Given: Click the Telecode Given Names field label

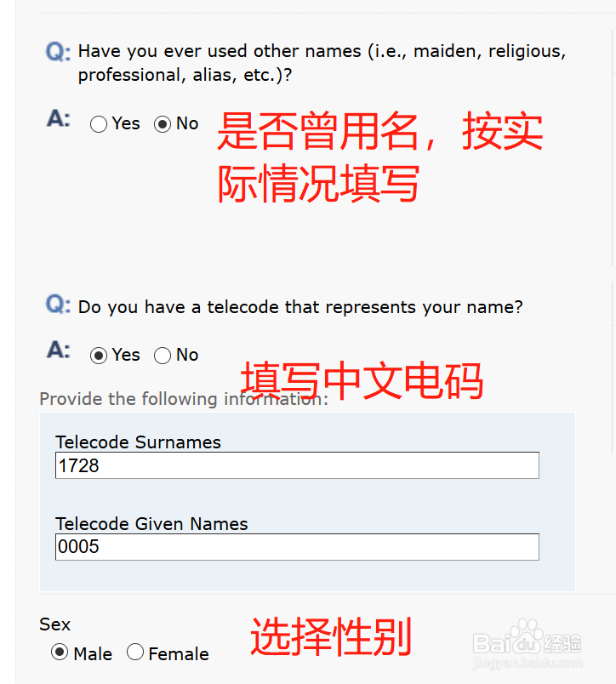Looking at the screenshot, I should click(151, 524).
